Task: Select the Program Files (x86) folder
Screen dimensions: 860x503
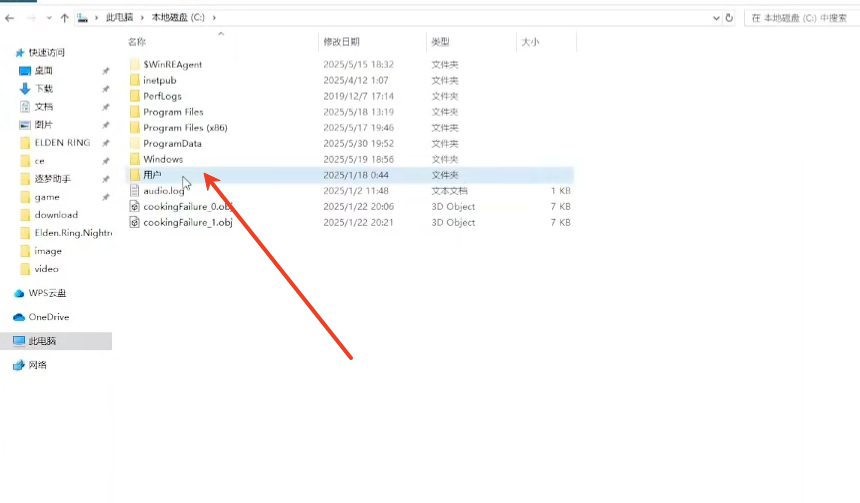Action: point(186,128)
